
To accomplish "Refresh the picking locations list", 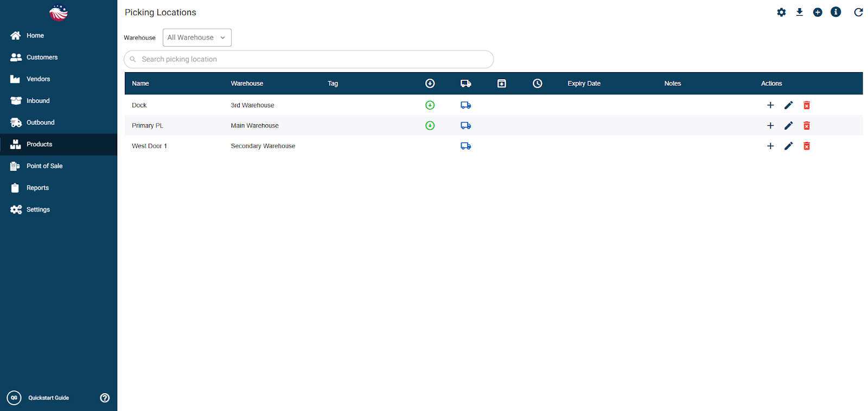I will [858, 12].
